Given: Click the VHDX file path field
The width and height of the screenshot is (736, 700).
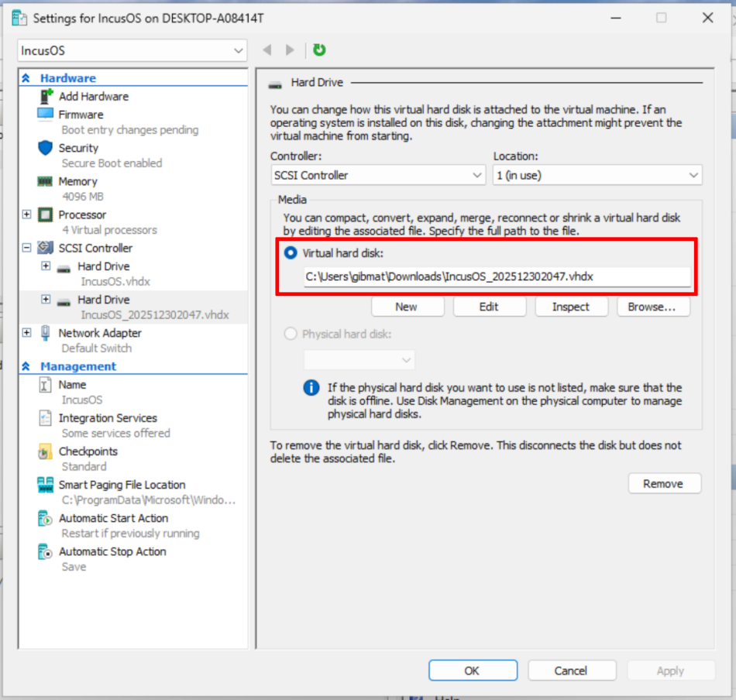Looking at the screenshot, I should coord(496,276).
